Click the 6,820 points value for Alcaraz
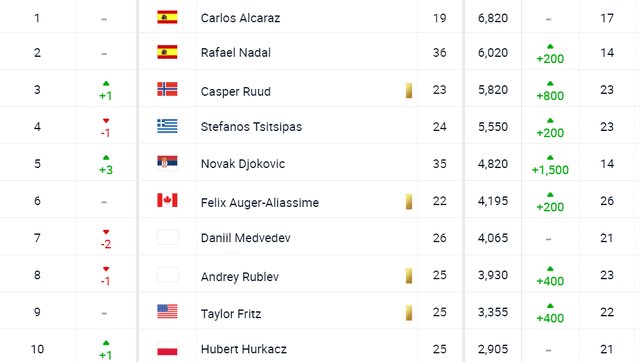Viewport: 640px width, 362px height. click(493, 18)
